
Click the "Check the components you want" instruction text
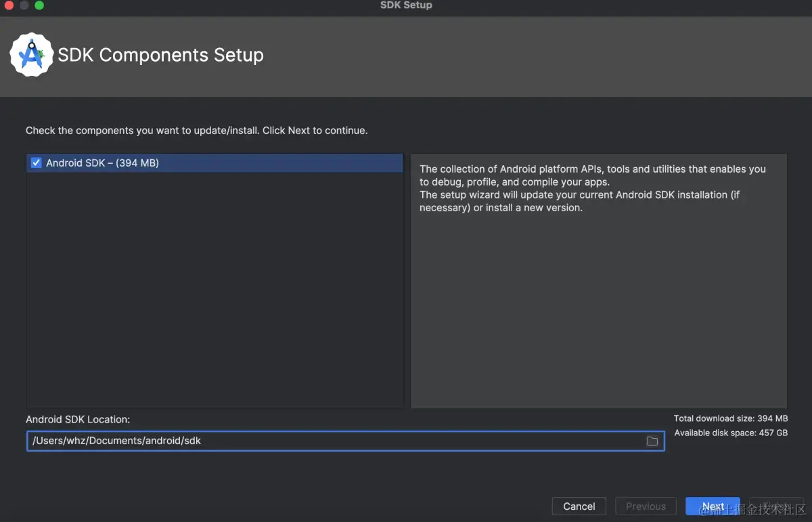(x=196, y=130)
